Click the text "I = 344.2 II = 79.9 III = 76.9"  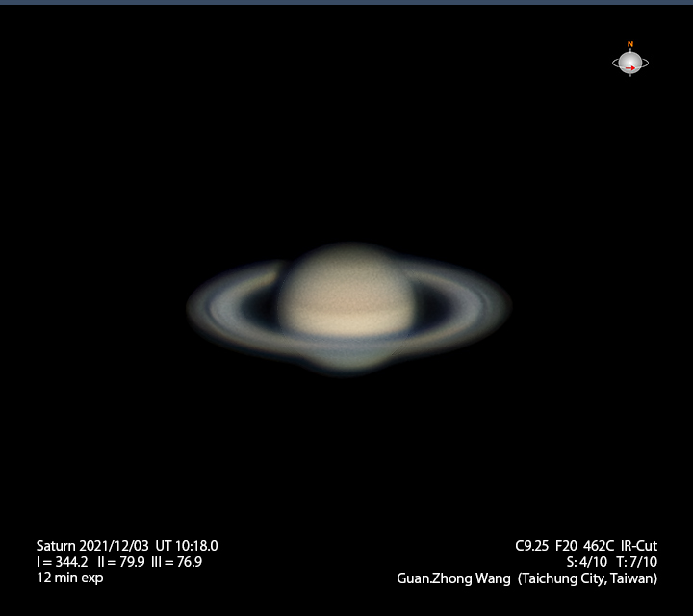119,562
